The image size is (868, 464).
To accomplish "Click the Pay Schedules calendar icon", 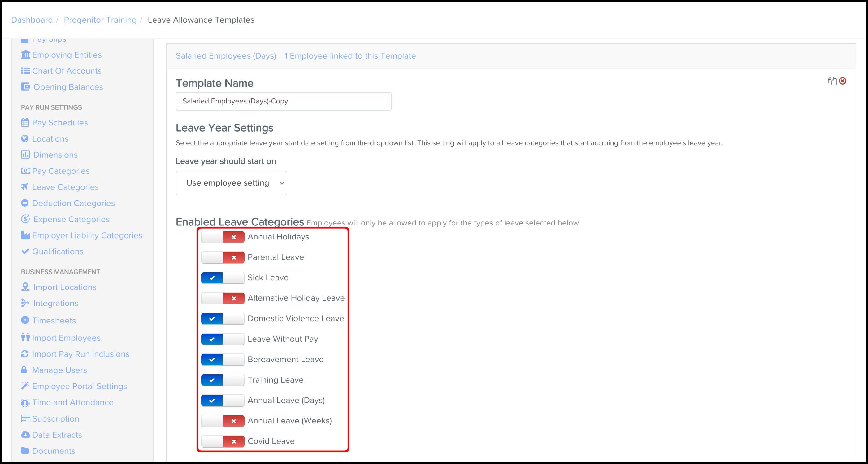I will point(25,122).
